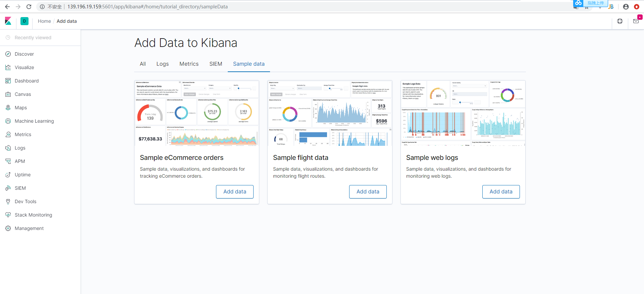The height and width of the screenshot is (294, 644).
Task: Click the Discover compass icon
Action: pyautogui.click(x=8, y=54)
